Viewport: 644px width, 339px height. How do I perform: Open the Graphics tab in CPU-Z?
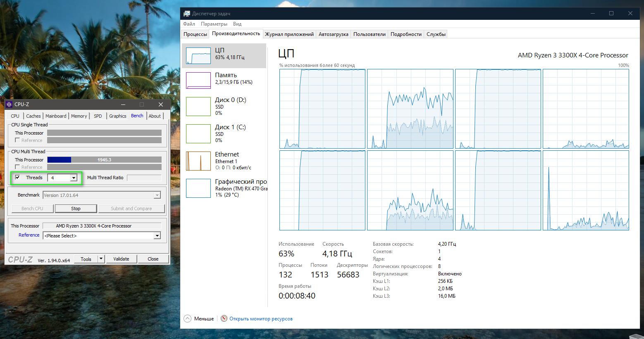[x=118, y=116]
